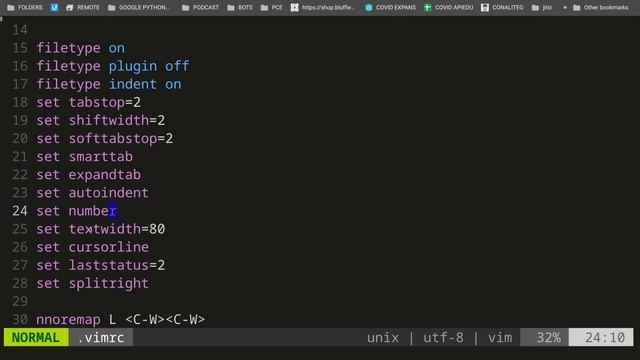
Task: Open the Other bookmarks folder
Action: point(601,7)
